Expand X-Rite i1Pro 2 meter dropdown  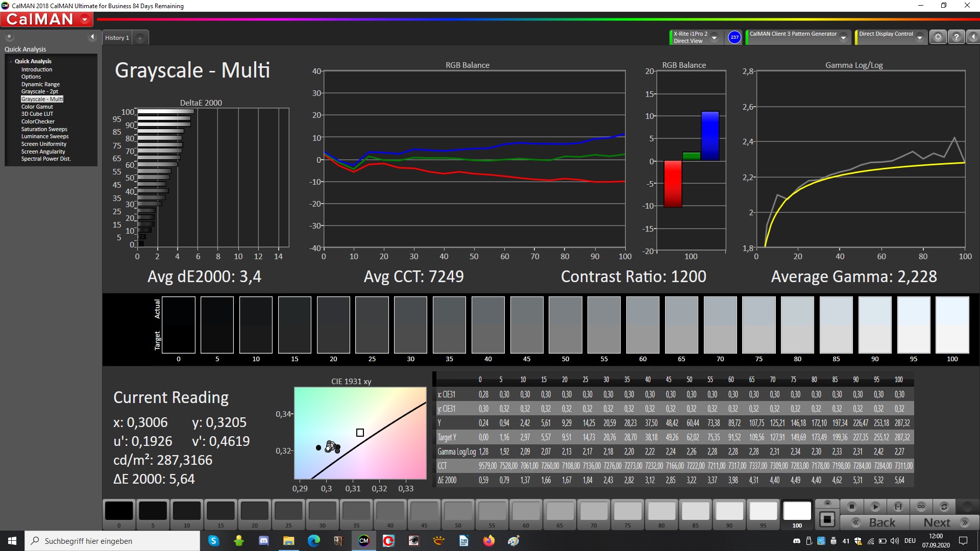tap(715, 37)
